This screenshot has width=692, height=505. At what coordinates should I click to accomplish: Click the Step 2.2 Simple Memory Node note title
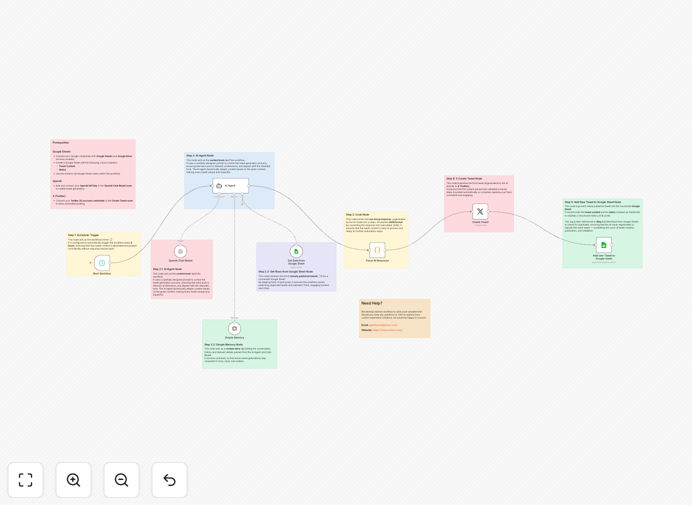[223, 344]
